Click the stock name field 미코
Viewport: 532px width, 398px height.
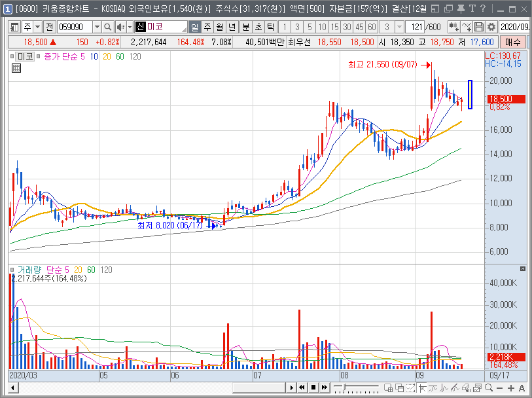coord(161,27)
